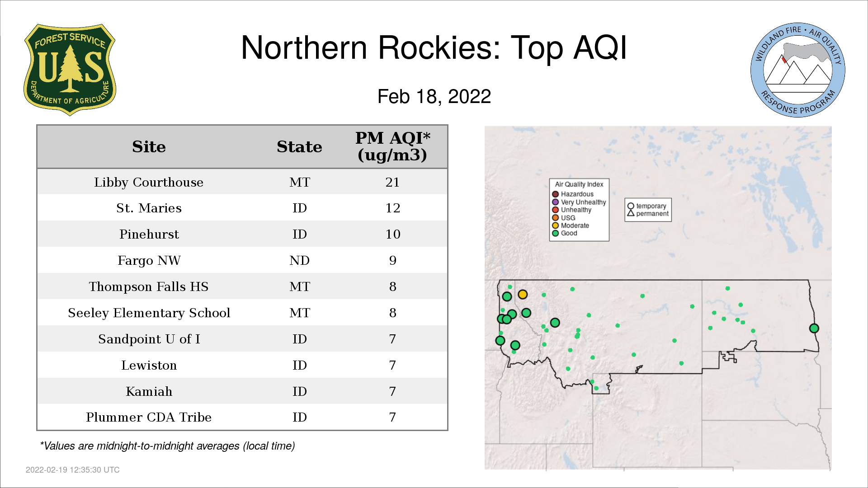
Task: Click the ID state cell for Kamiah
Action: pyautogui.click(x=299, y=391)
